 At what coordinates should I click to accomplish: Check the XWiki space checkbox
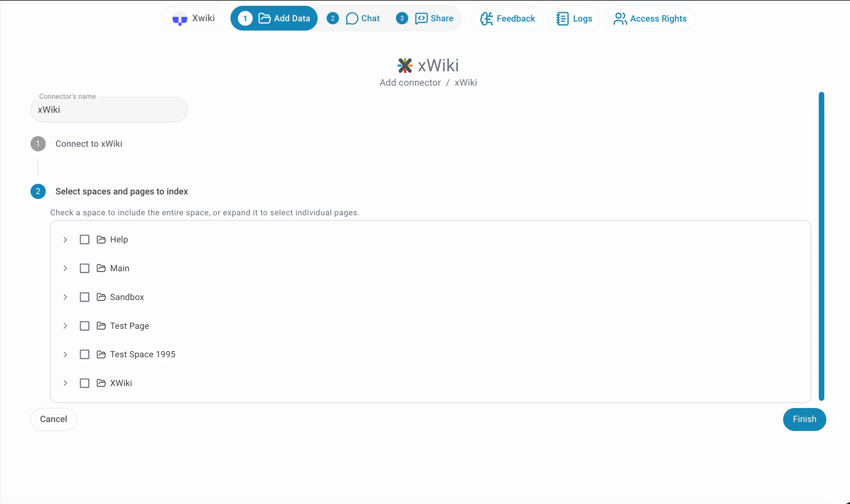pos(84,383)
